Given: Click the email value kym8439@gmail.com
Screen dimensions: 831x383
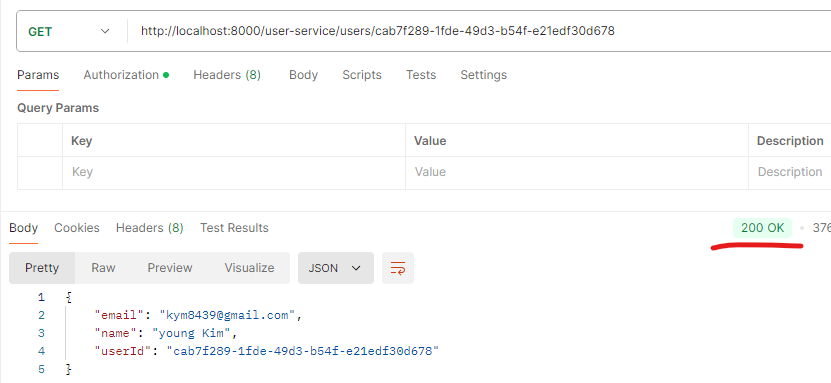Looking at the screenshot, I should (x=227, y=316).
